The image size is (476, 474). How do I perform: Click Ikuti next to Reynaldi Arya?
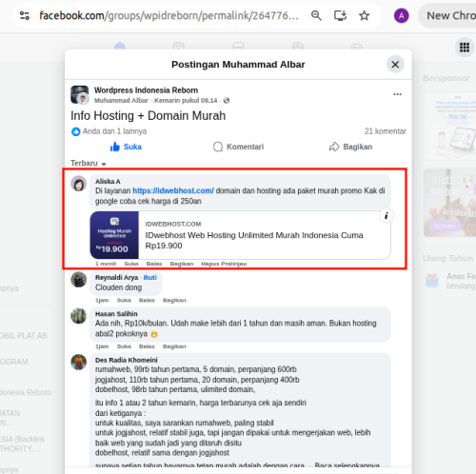(x=149, y=278)
